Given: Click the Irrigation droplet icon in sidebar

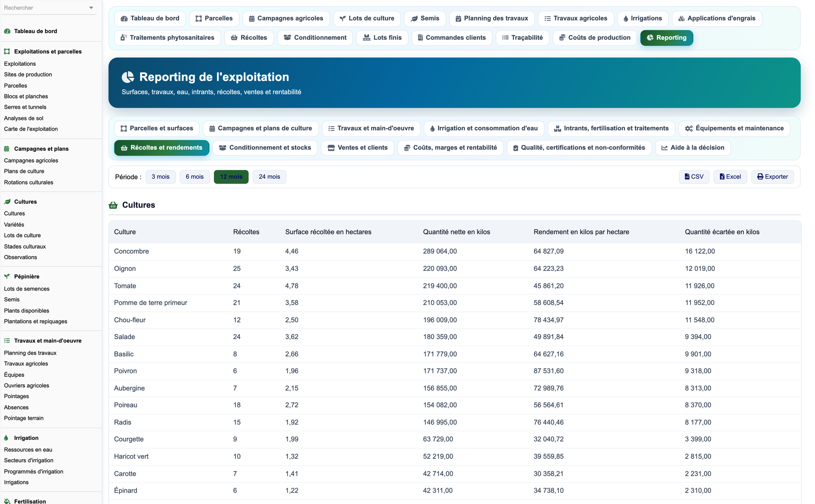Looking at the screenshot, I should pos(6,438).
